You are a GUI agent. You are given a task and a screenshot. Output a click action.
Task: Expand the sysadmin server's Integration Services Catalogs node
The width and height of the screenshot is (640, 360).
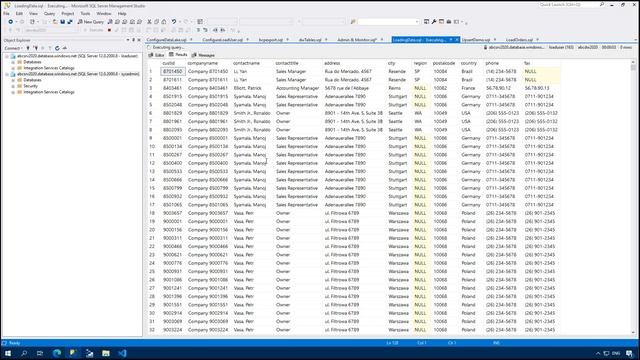tap(13, 92)
